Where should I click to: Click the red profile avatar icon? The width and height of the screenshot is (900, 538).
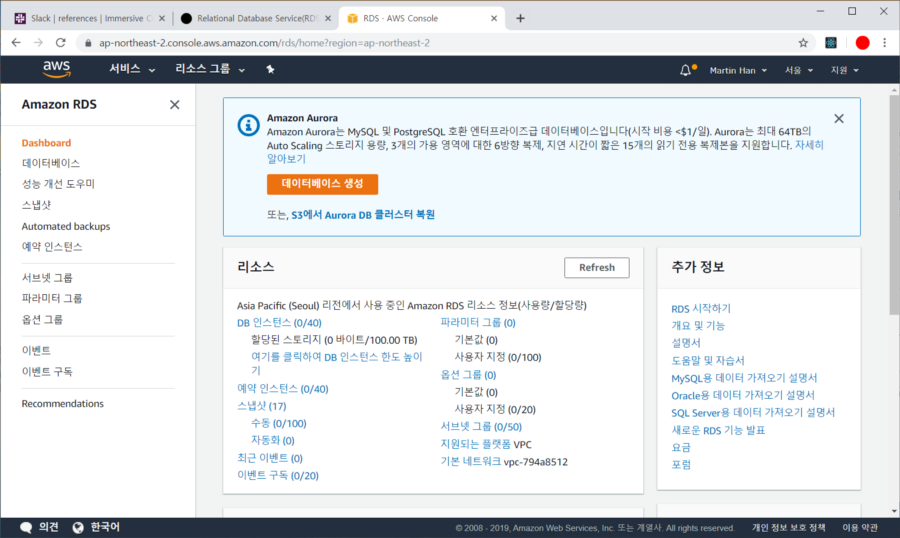[862, 42]
